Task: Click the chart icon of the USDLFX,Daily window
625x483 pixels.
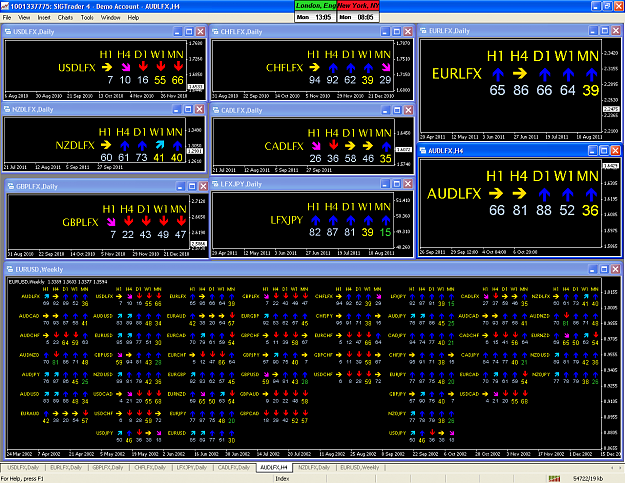Action: [8, 31]
